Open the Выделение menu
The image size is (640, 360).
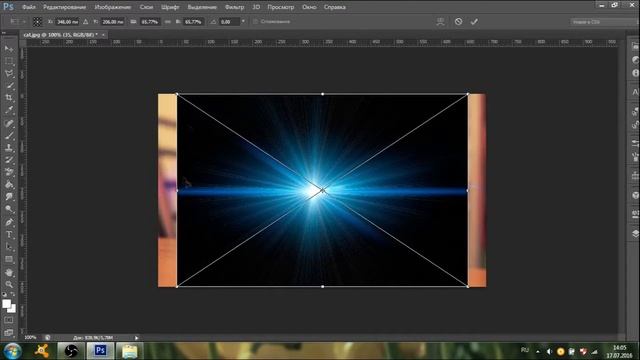(202, 7)
